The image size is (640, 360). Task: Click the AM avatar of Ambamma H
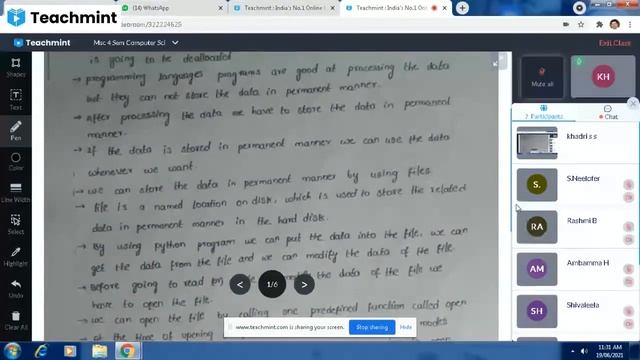pos(537,269)
